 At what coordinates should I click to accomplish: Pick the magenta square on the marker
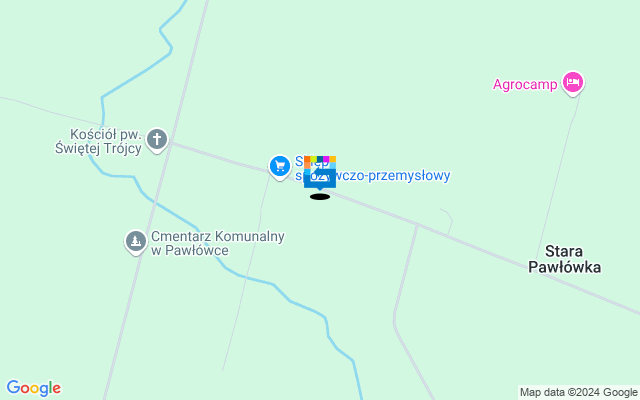pyautogui.click(x=326, y=159)
